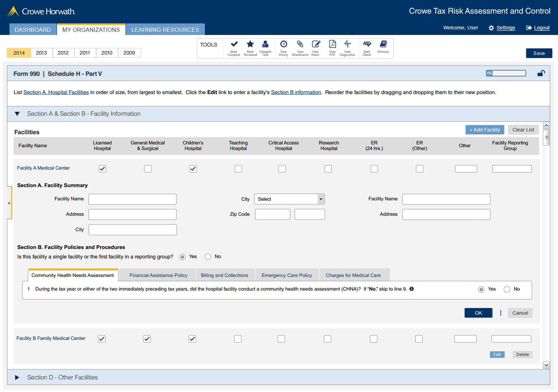Collapse Section A & Section B expander
Viewport: 558px width, 392px height.
(17, 114)
